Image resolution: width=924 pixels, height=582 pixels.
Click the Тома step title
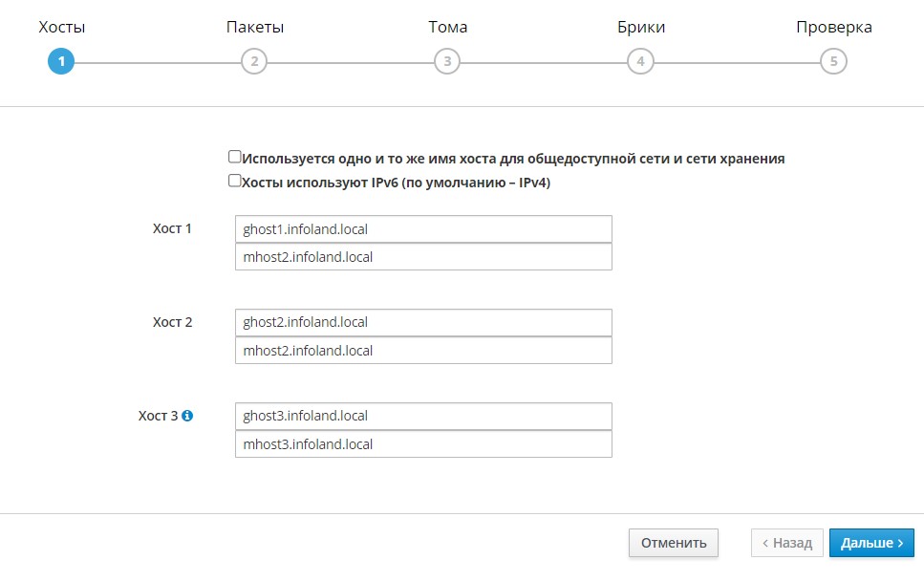(x=448, y=27)
